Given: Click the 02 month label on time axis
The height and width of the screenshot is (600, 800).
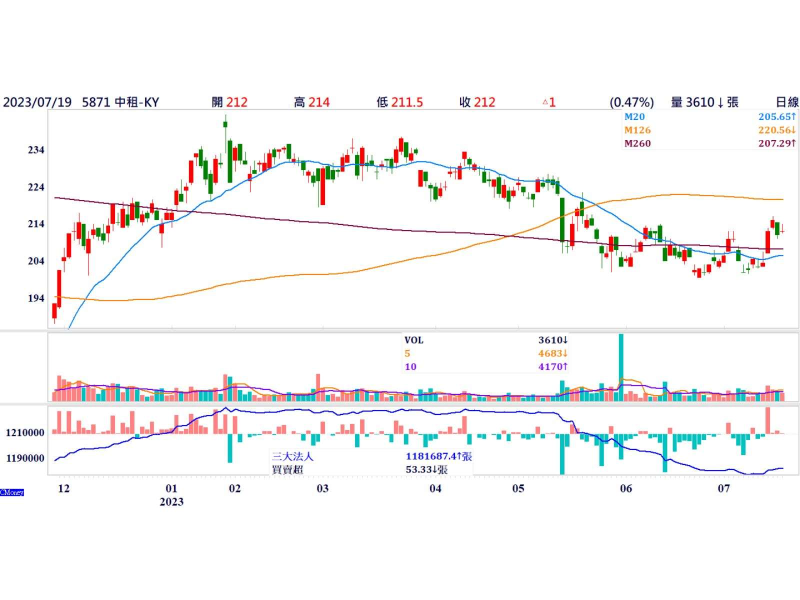Looking at the screenshot, I should (235, 489).
